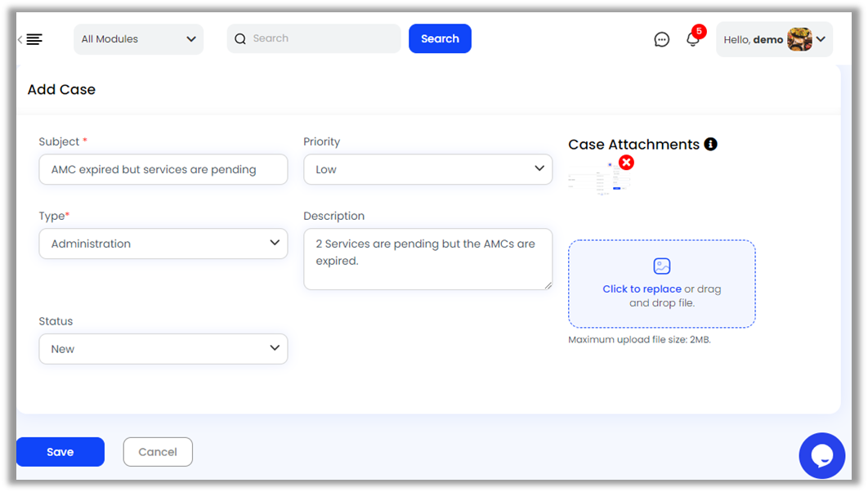Click the 'Click to replace' link

point(642,289)
